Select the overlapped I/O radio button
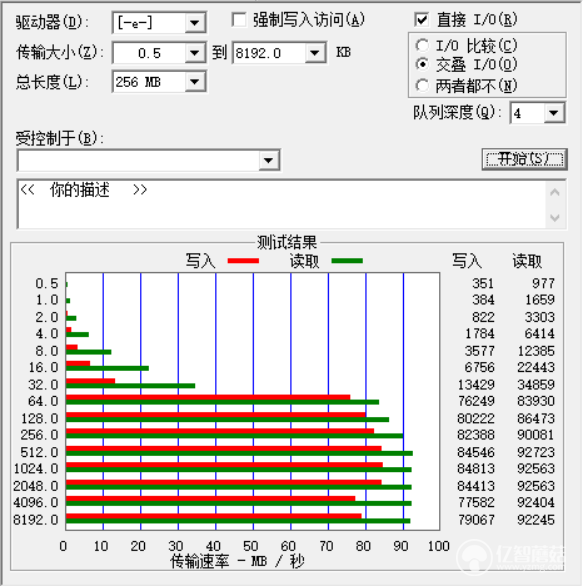The image size is (583, 586). click(422, 64)
